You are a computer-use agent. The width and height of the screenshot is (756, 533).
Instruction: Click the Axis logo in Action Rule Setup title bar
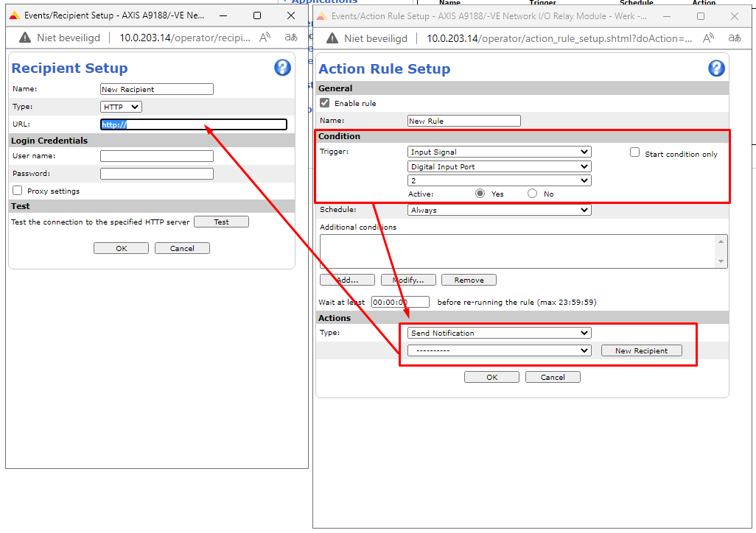click(x=321, y=16)
